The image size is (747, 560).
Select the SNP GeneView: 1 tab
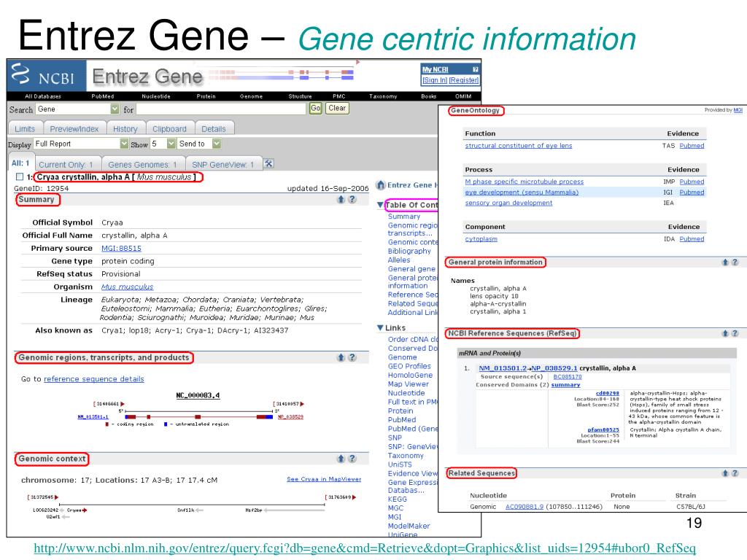(x=223, y=164)
